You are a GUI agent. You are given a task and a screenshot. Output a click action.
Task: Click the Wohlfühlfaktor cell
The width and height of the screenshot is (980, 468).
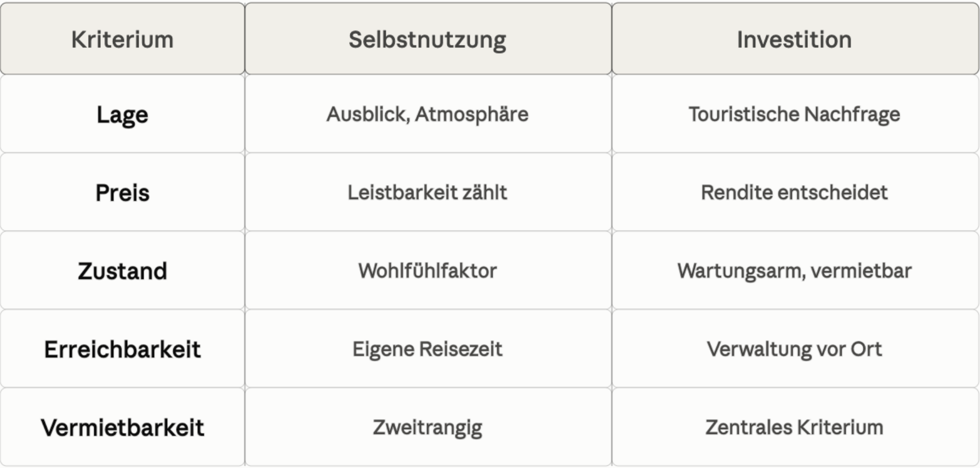428,271
